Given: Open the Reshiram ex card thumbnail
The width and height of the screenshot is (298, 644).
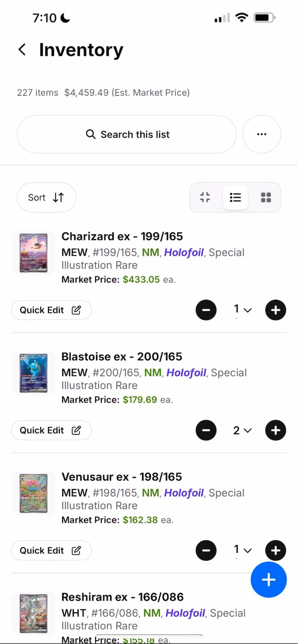Looking at the screenshot, I should click(33, 613).
